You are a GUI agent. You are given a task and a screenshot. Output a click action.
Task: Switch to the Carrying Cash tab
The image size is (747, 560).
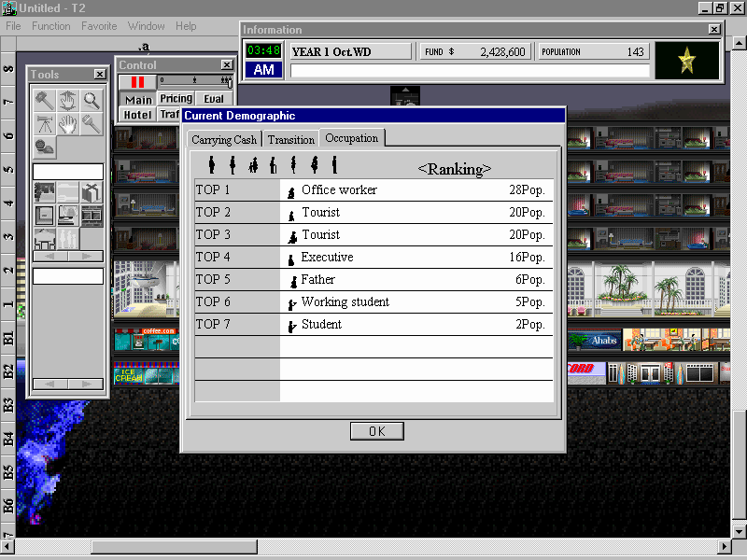(x=224, y=140)
